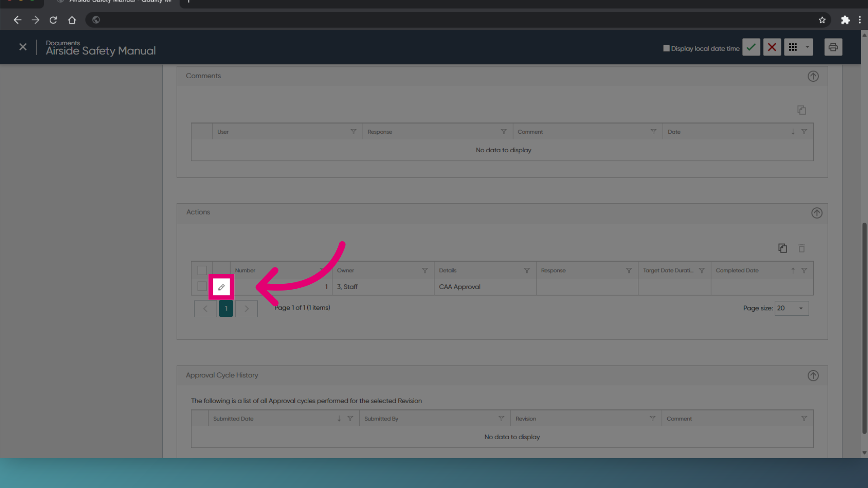Open browser extensions puzzle icon

[845, 20]
